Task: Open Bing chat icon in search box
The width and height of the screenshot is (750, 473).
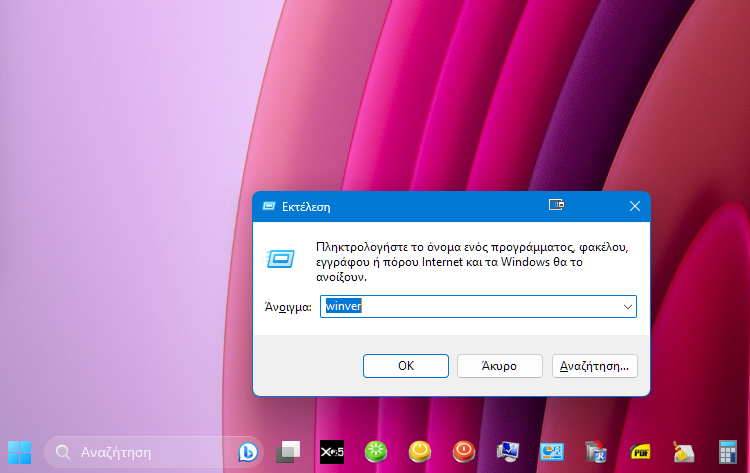Action: pos(248,452)
